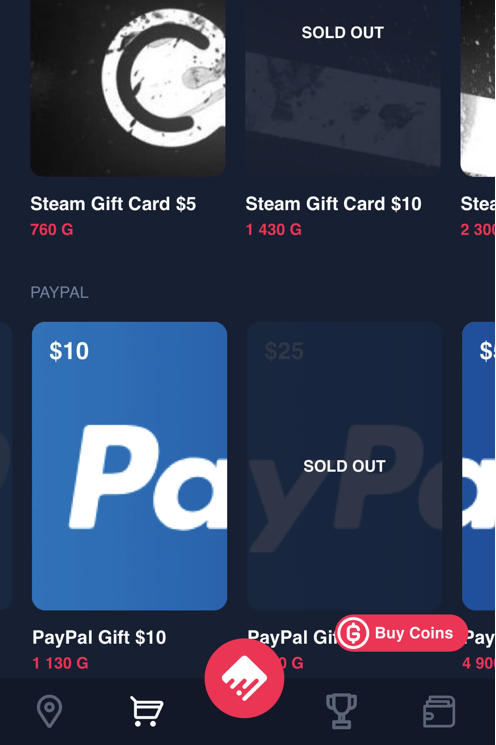Click the 1 130 G price label

coord(60,663)
